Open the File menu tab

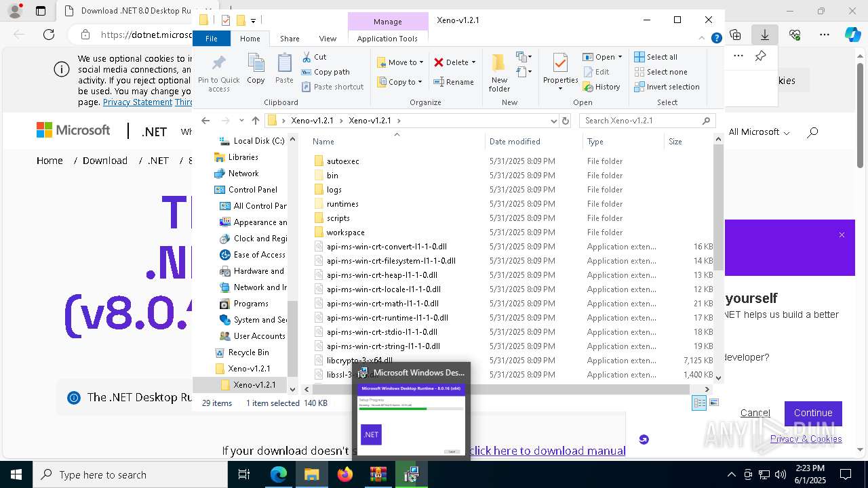pyautogui.click(x=212, y=39)
